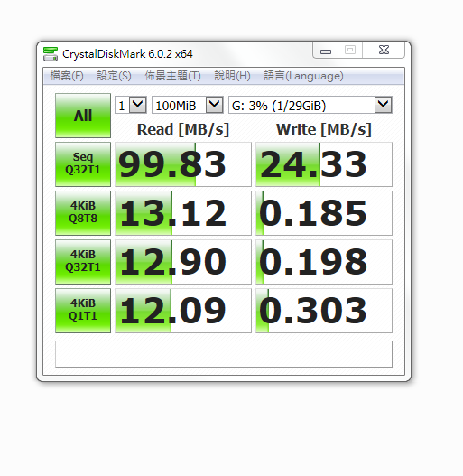Run all benchmarks with the All button
This screenshot has width=463, height=476.
[x=83, y=116]
